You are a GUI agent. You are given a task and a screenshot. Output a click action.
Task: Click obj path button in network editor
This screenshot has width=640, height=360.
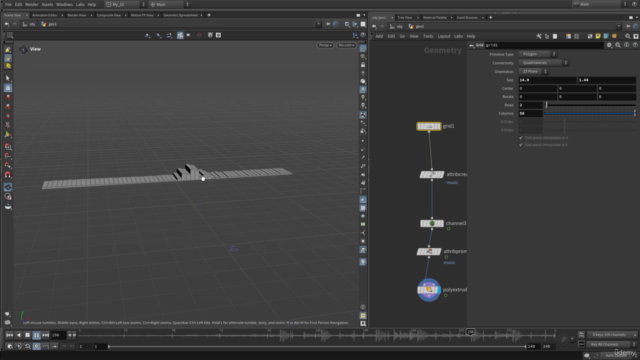click(x=396, y=27)
